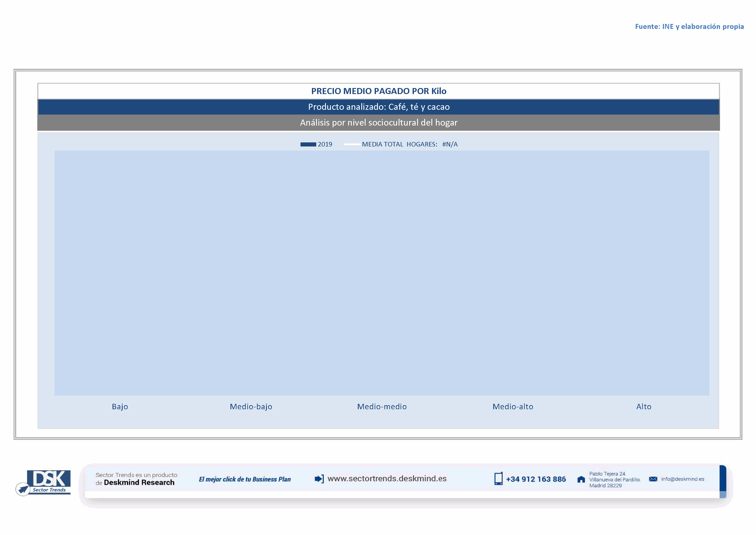Click the house address icon in footer
The image size is (756, 535).
(x=581, y=479)
